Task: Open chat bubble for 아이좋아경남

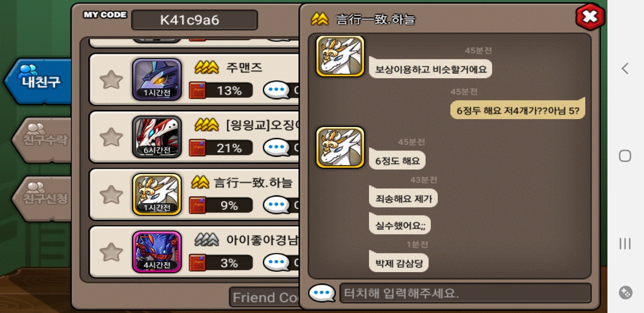Action: click(x=277, y=263)
